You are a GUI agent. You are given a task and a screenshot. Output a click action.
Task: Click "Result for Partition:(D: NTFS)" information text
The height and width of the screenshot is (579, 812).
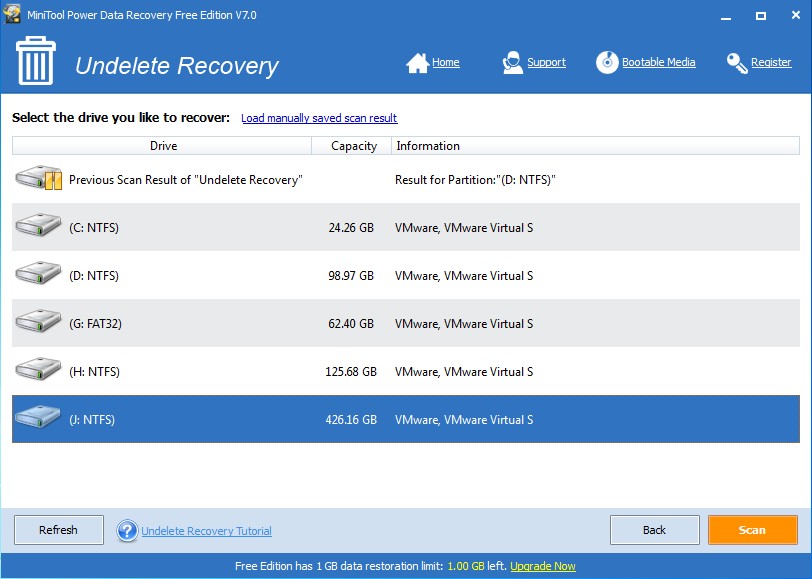[475, 180]
